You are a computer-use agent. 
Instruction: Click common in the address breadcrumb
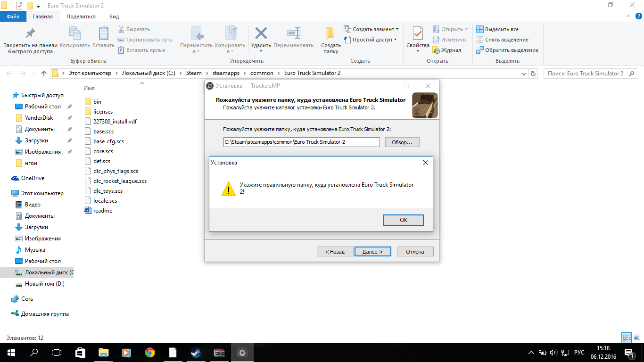(x=262, y=73)
